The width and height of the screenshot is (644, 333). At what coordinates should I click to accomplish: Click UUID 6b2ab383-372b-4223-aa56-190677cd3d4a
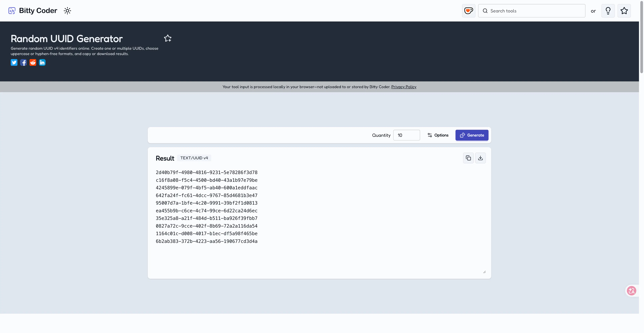click(206, 241)
